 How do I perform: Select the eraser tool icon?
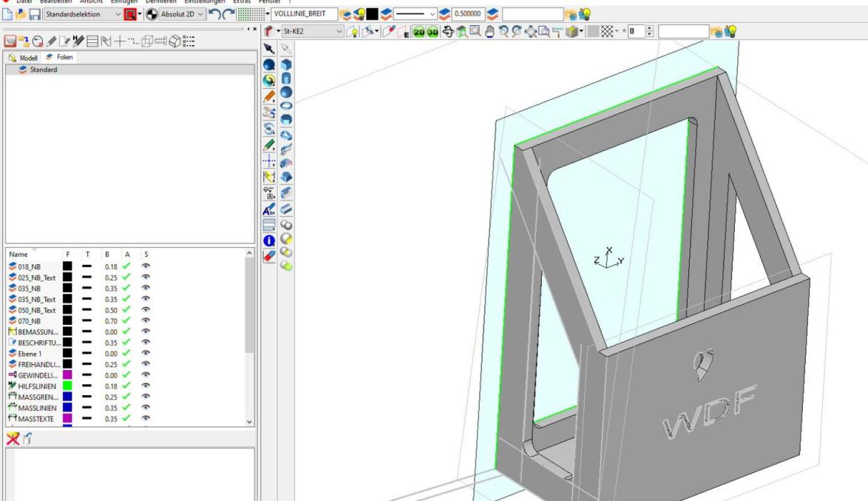[270, 255]
